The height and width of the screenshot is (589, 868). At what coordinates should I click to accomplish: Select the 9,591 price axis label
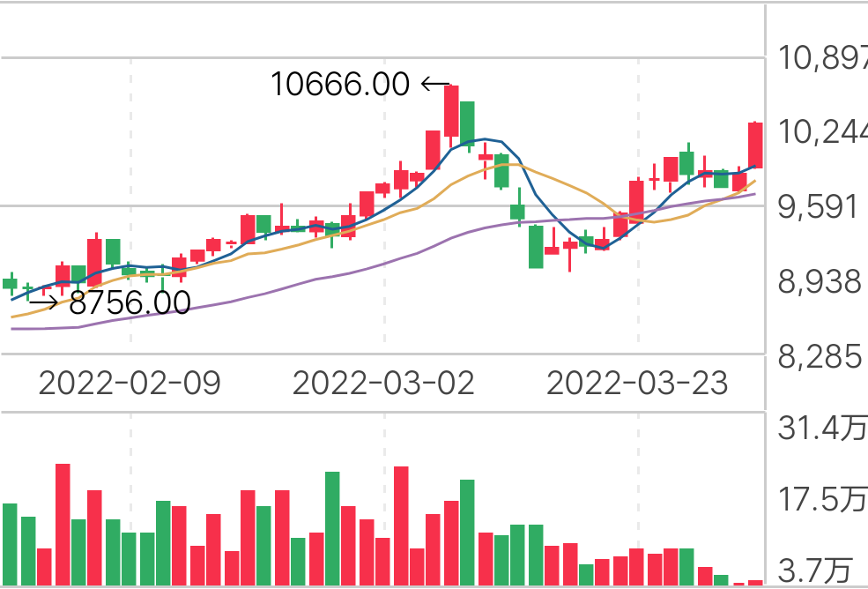point(818,207)
